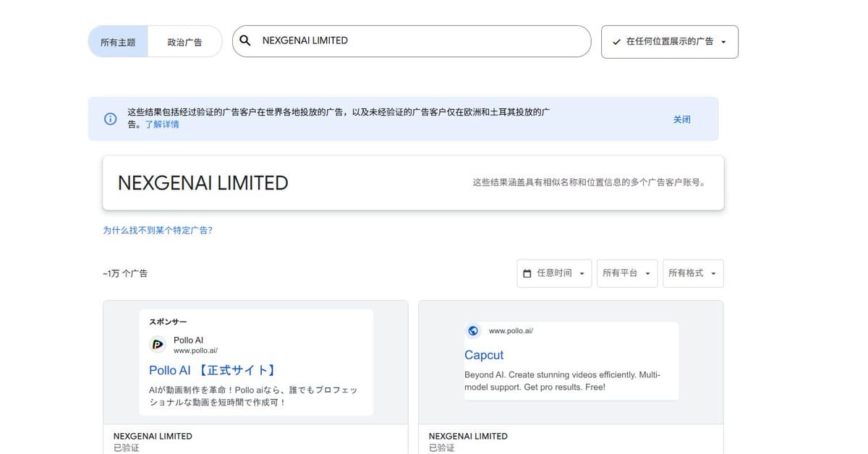The image size is (868, 454).
Task: Open the Capcut ad headline
Action: pyautogui.click(x=484, y=355)
